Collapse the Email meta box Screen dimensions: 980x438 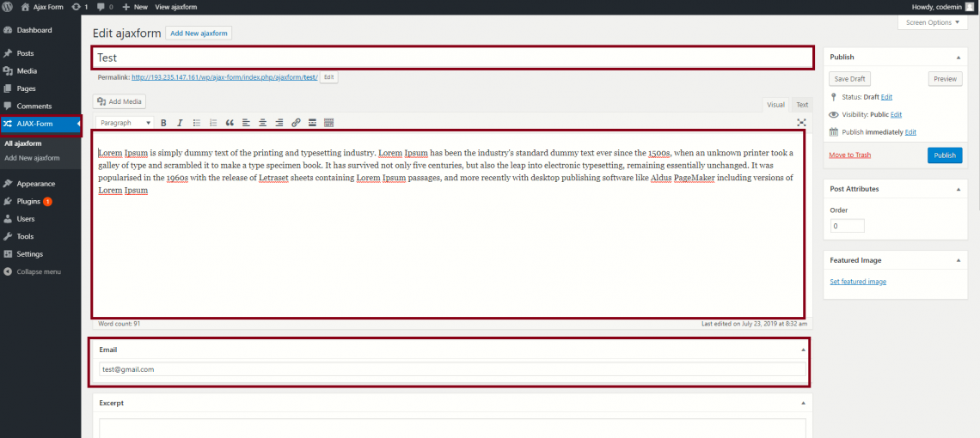(803, 350)
